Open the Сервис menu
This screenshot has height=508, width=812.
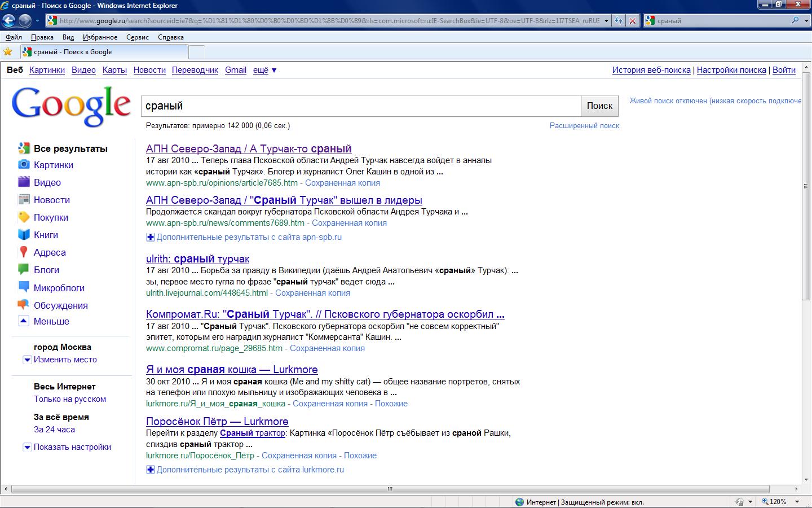[138, 37]
